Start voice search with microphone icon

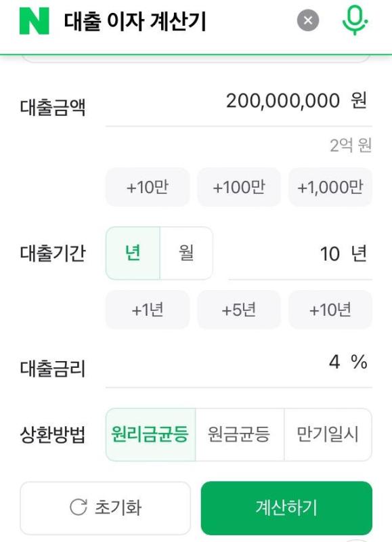(355, 20)
